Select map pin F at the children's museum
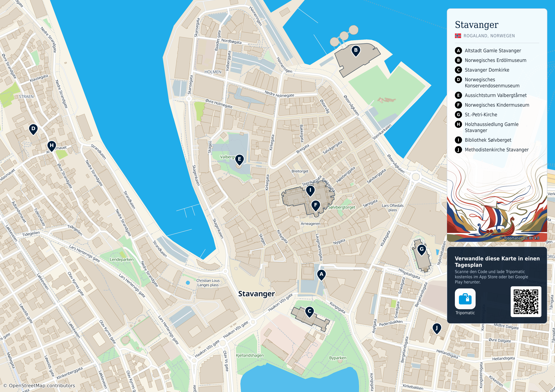 316,206
